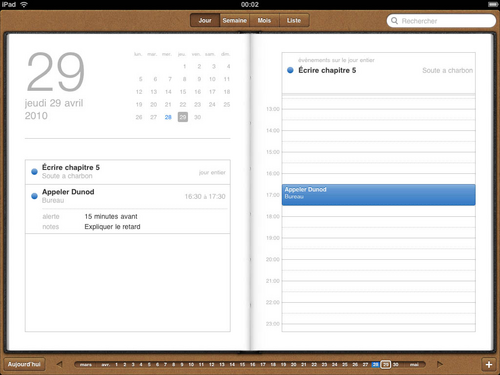Image resolution: width=500 pixels, height=375 pixels.
Task: Show the Liste view
Action: tap(294, 20)
